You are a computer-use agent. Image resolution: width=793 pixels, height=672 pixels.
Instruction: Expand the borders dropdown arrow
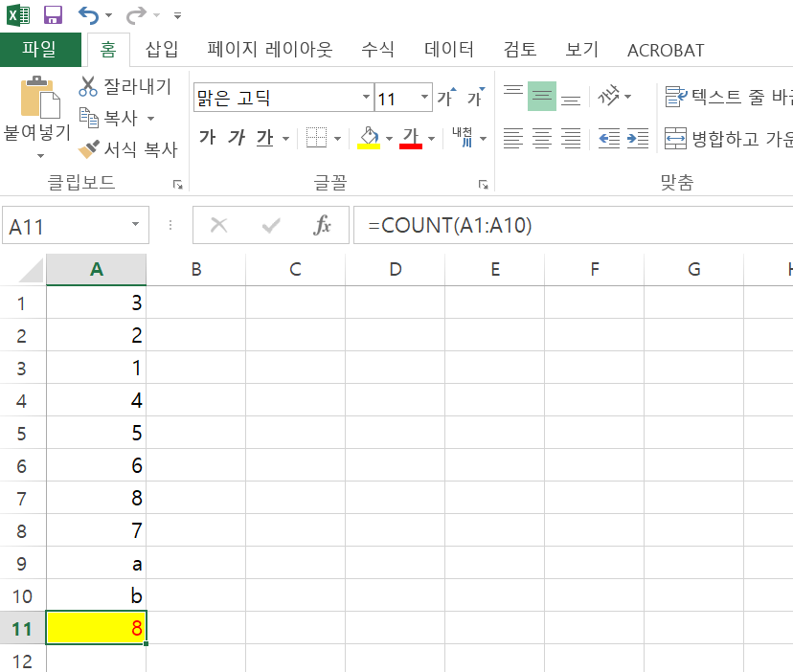(338, 139)
